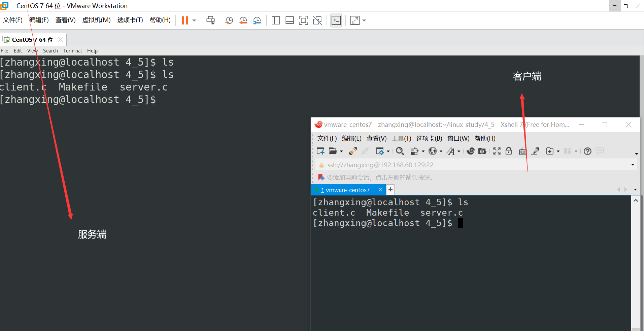Create a new session in Xshell
The image size is (644, 331).
pyautogui.click(x=320, y=151)
